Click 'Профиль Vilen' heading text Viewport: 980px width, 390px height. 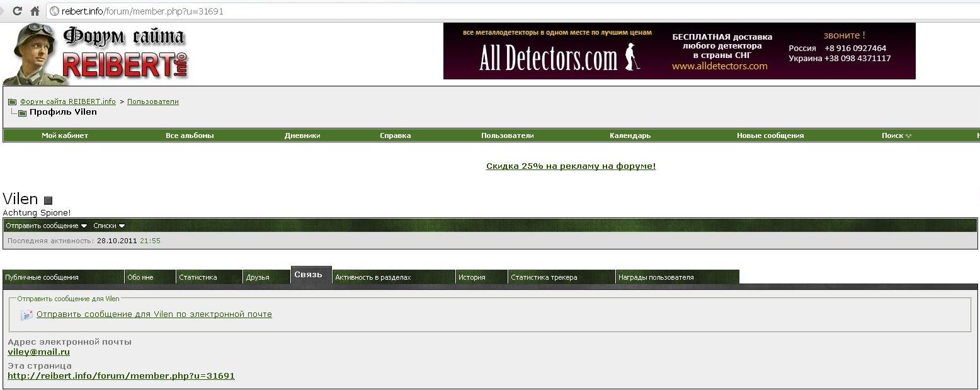pos(63,112)
